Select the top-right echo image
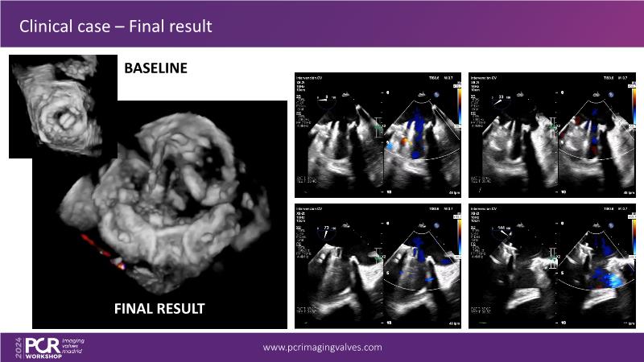The width and height of the screenshot is (644, 362). [x=554, y=135]
